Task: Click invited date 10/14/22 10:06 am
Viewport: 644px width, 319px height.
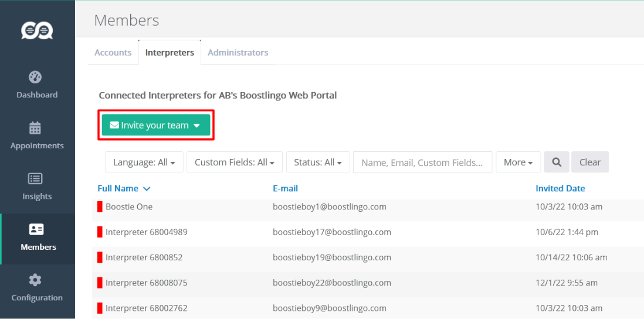Action: point(571,257)
